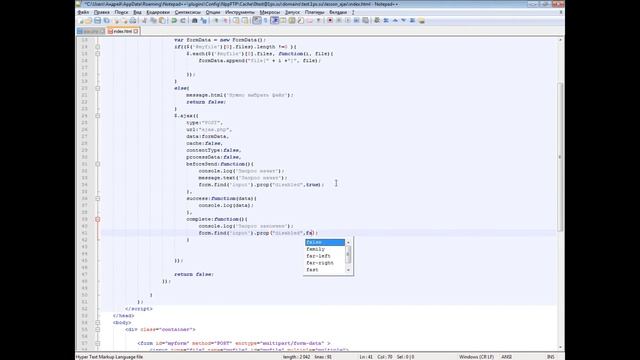Select 'false' in autocomplete list
Image resolution: width=640 pixels, height=360 pixels.
point(325,242)
